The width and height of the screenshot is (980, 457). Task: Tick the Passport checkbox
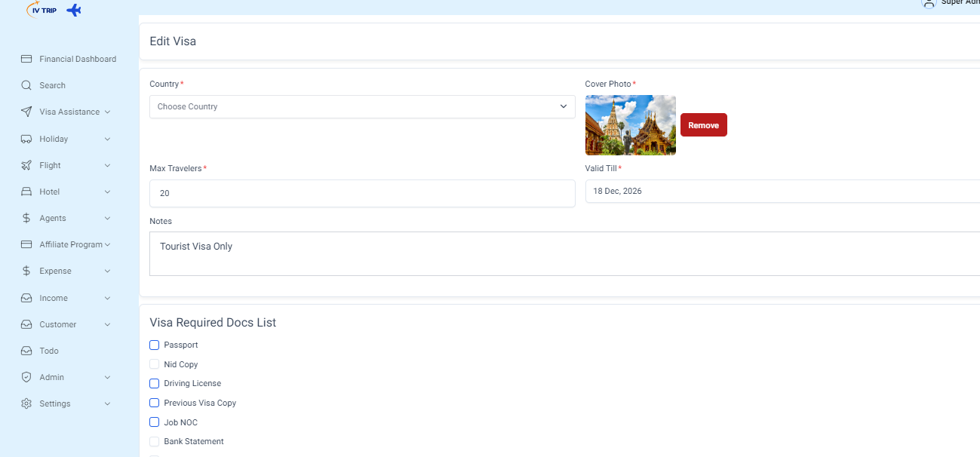click(x=155, y=345)
